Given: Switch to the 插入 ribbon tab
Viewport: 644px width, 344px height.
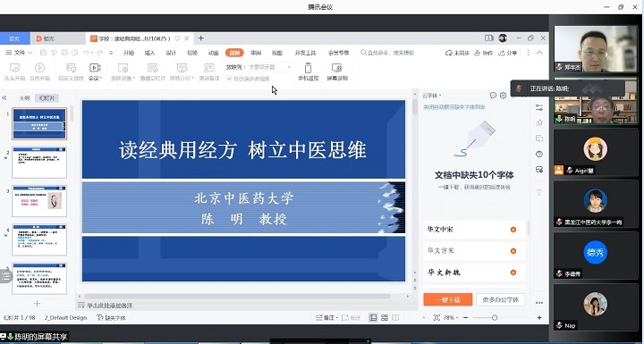Looking at the screenshot, I should point(150,53).
